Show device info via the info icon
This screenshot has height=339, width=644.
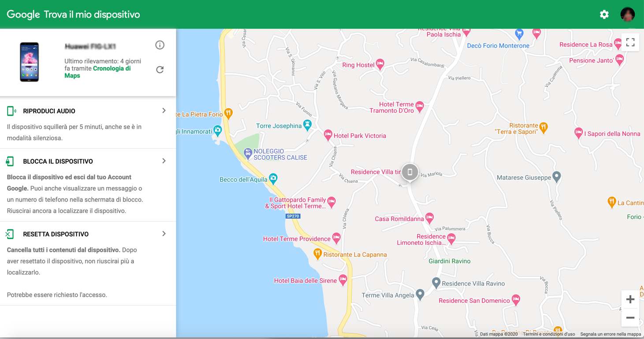point(160,45)
